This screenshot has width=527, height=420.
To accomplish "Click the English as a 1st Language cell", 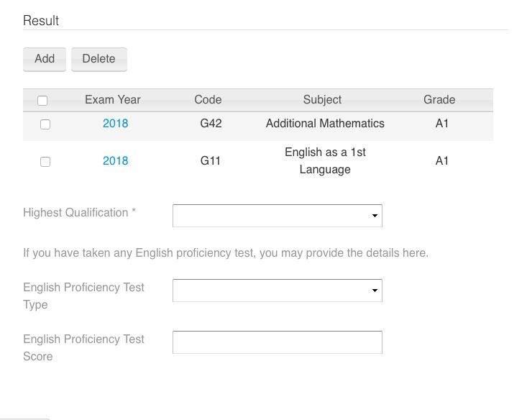I will (325, 161).
